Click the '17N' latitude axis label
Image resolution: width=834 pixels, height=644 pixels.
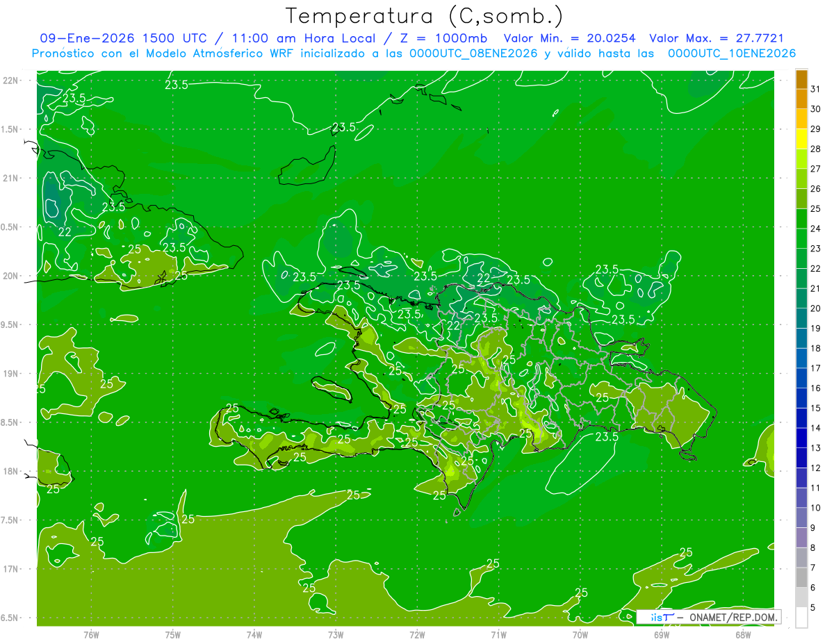click(x=10, y=570)
